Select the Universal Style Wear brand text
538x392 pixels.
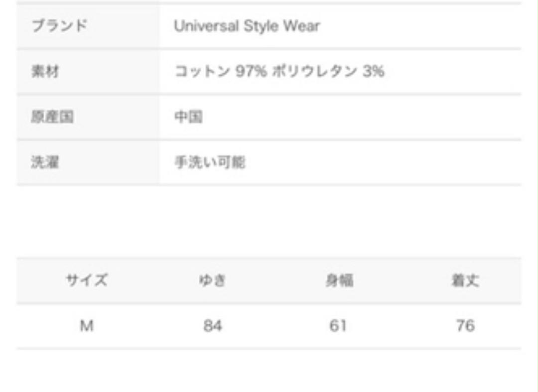[x=247, y=26]
